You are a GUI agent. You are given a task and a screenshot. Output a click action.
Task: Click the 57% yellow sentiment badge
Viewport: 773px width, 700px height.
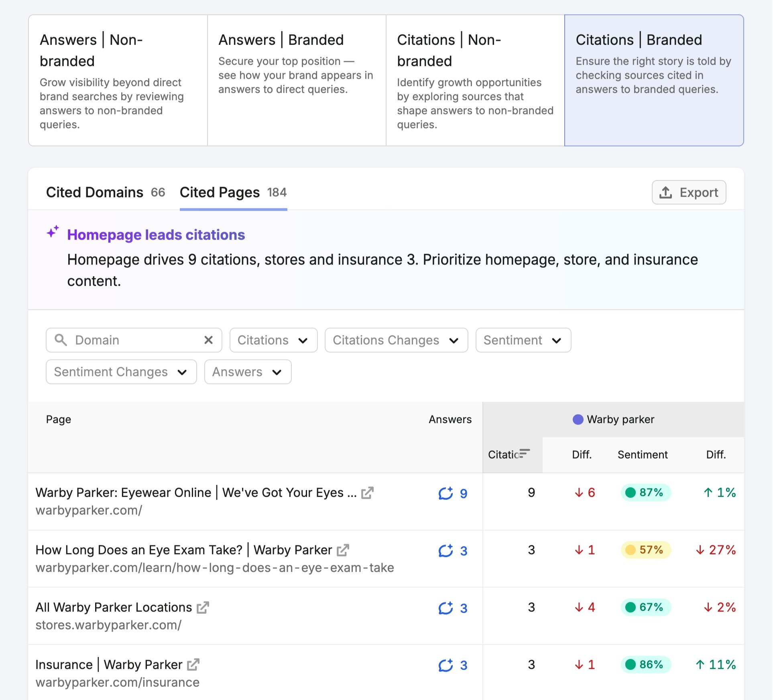click(x=646, y=550)
